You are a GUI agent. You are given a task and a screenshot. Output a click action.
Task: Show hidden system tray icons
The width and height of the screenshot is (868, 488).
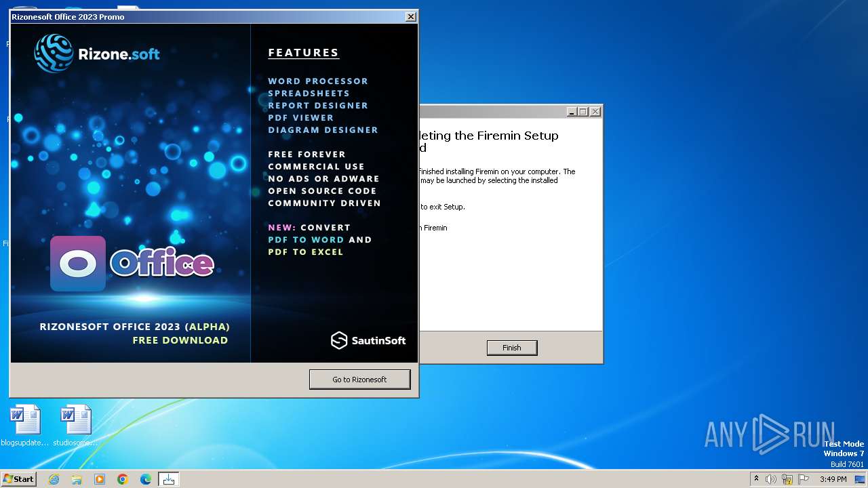click(756, 479)
